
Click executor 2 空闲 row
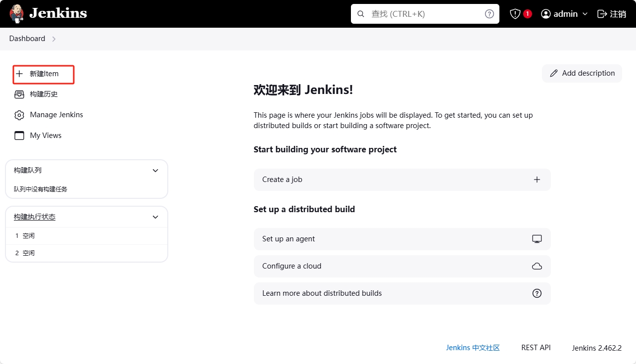point(87,253)
